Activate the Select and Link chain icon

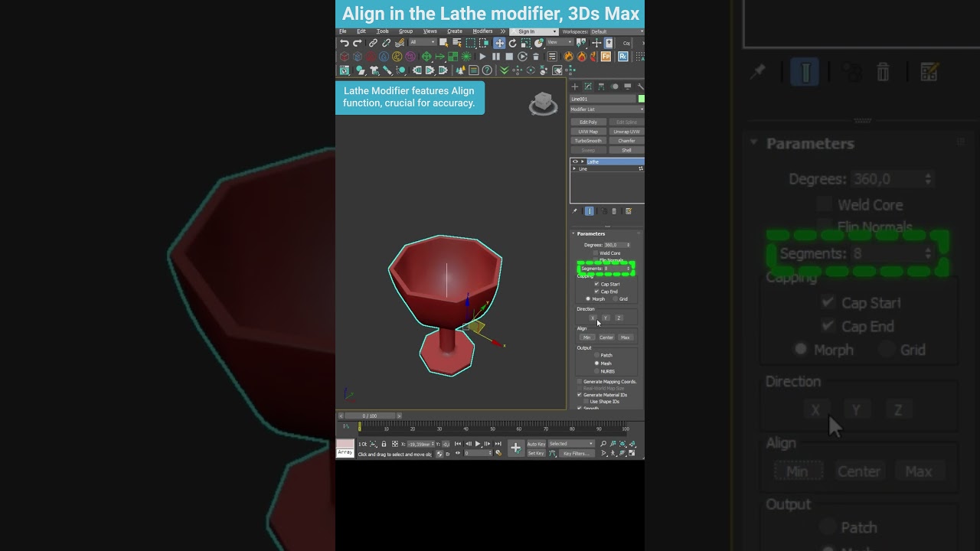point(373,44)
